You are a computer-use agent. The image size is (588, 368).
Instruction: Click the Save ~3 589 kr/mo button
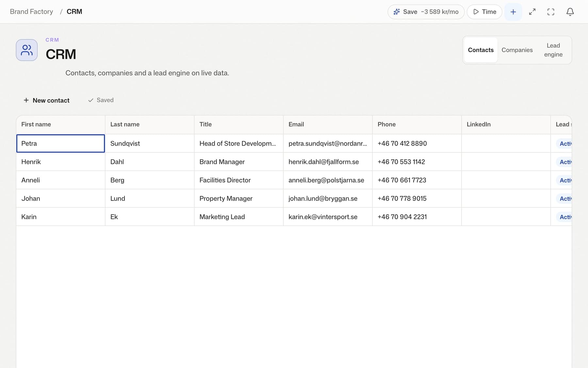tap(426, 12)
